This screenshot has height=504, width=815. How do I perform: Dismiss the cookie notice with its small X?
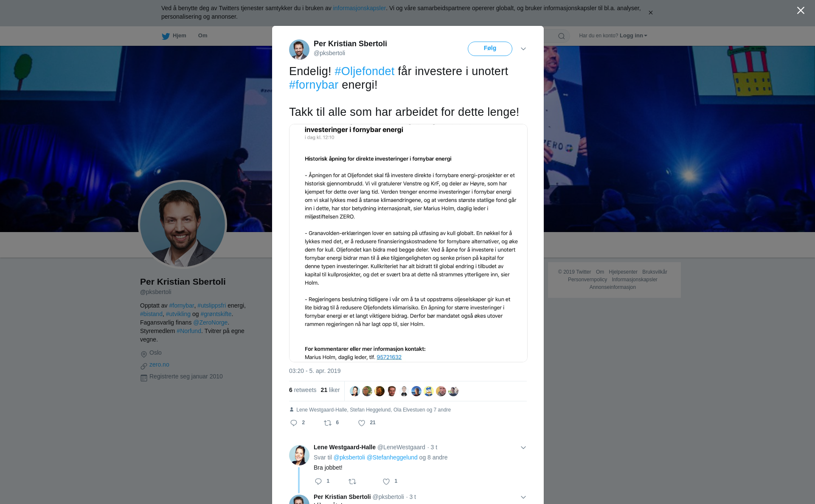tap(650, 13)
